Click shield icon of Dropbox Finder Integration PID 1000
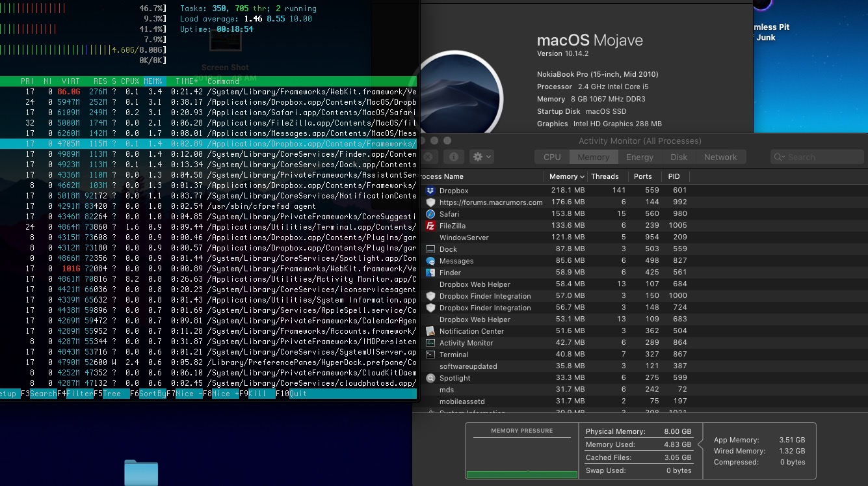This screenshot has width=868, height=486. click(x=430, y=296)
